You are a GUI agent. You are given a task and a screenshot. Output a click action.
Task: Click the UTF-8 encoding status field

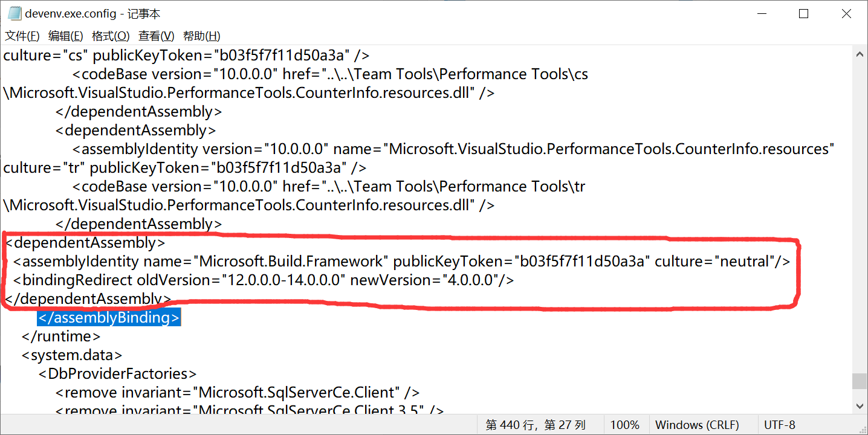coord(780,425)
